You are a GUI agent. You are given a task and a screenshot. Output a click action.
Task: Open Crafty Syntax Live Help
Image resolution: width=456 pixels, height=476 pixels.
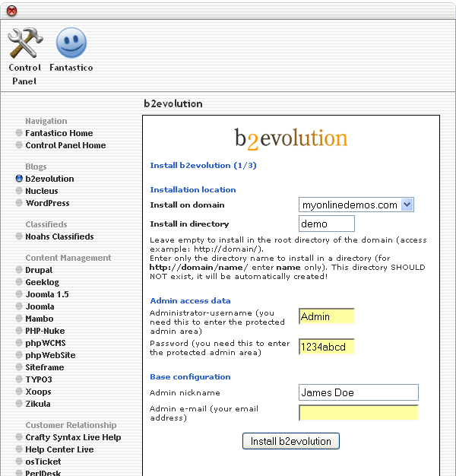(73, 437)
